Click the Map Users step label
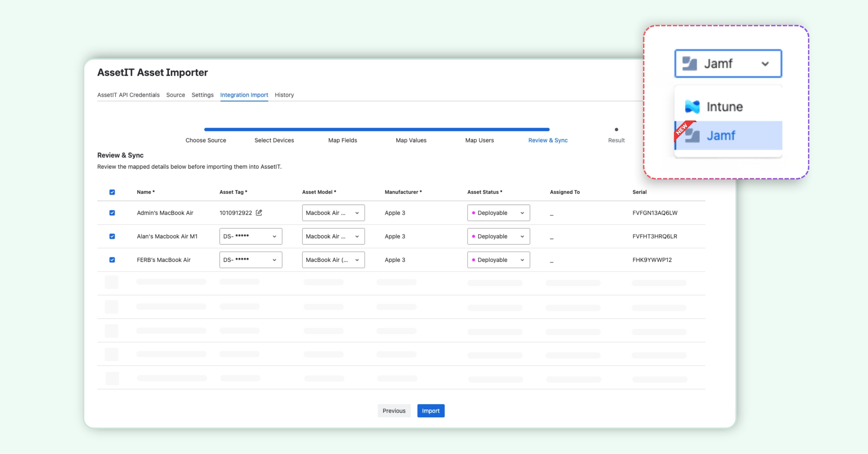 [x=480, y=140]
